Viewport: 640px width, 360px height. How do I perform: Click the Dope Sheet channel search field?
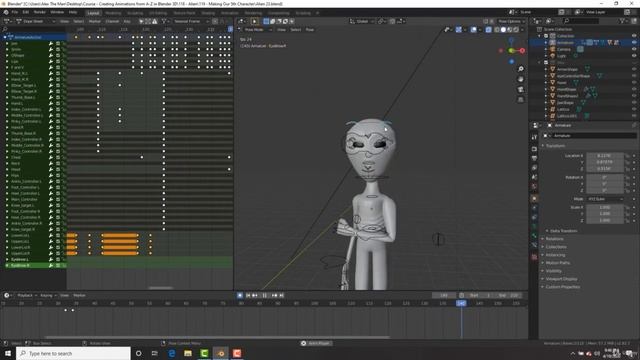35,29
